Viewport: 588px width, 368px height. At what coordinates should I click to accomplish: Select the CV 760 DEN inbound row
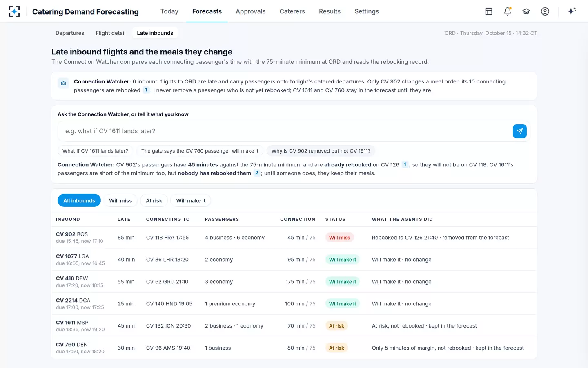tap(294, 348)
